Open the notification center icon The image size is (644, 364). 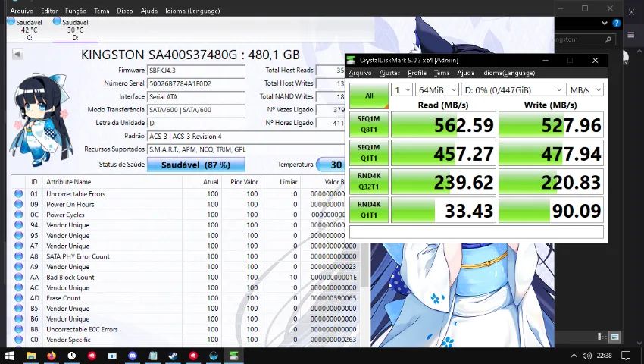point(626,356)
